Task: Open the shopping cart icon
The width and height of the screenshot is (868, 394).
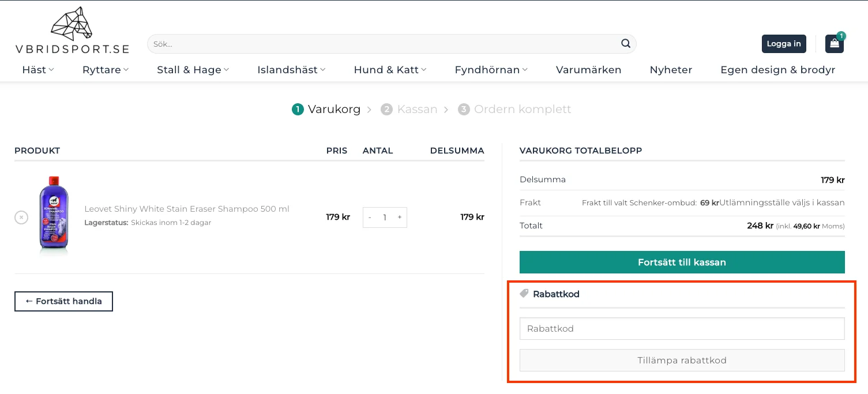Action: [x=834, y=44]
